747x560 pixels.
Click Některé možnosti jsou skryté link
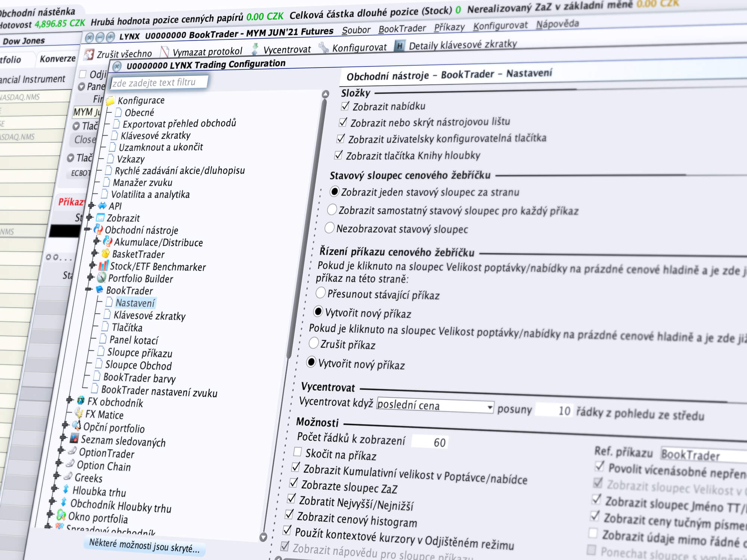[x=144, y=545]
